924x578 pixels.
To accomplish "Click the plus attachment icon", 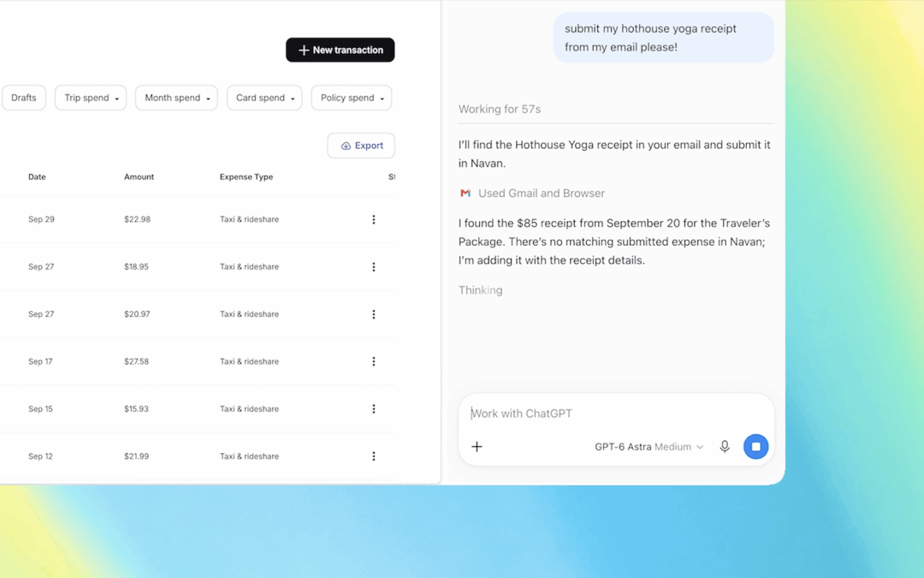I will tap(477, 447).
